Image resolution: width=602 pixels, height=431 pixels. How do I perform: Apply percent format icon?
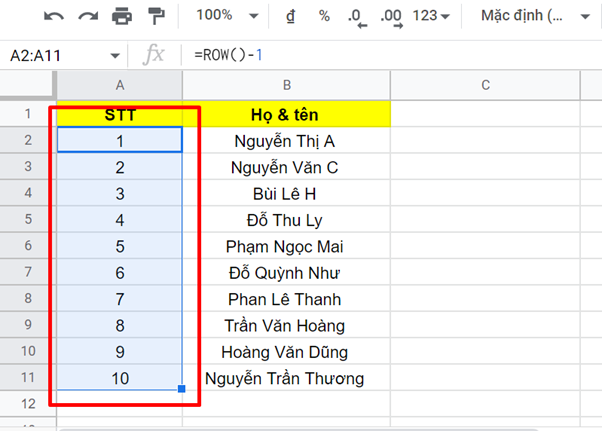[324, 16]
